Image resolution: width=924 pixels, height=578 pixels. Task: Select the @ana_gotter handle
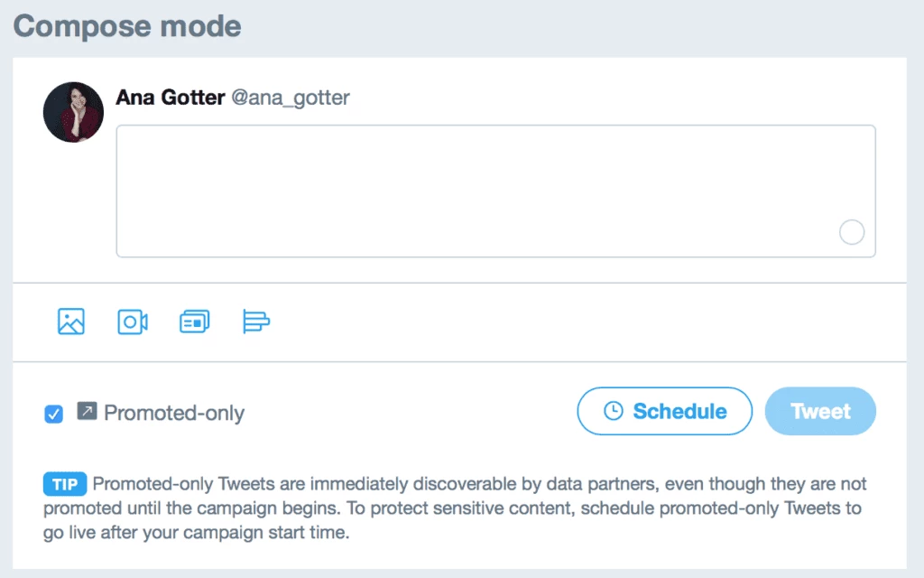(291, 98)
